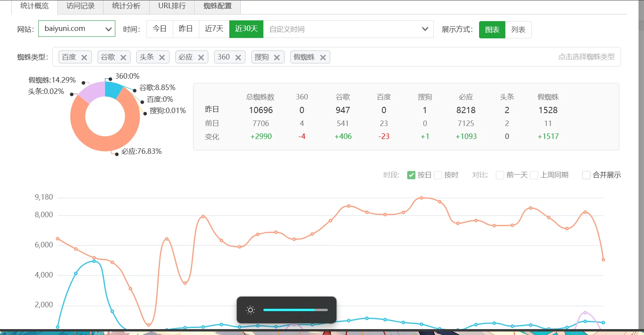Adjust the brightness slider bar

coord(295,310)
